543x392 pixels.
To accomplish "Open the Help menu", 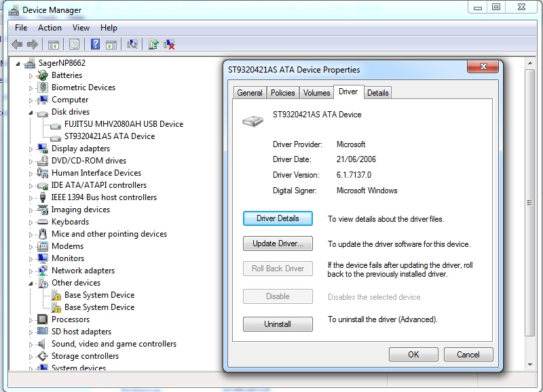I will (x=109, y=28).
